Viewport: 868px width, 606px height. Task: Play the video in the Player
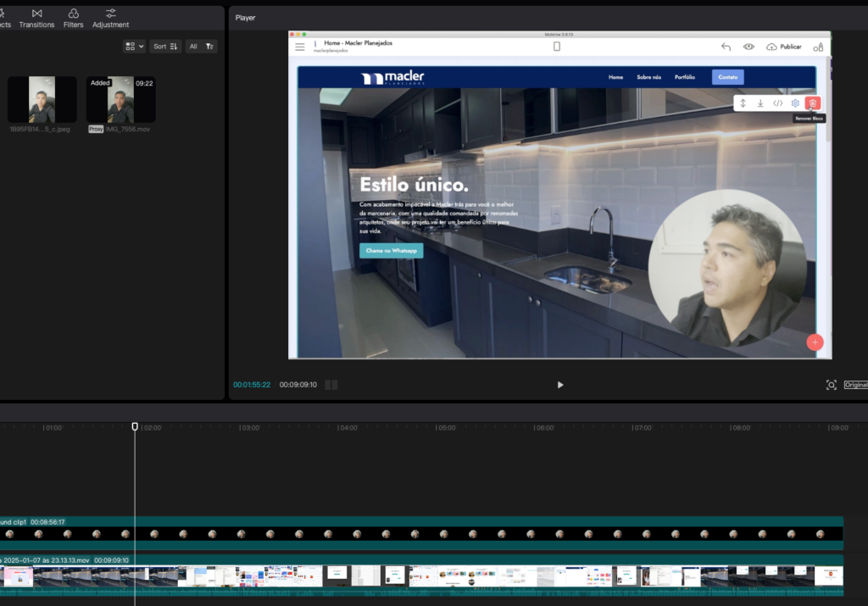pyautogui.click(x=560, y=385)
